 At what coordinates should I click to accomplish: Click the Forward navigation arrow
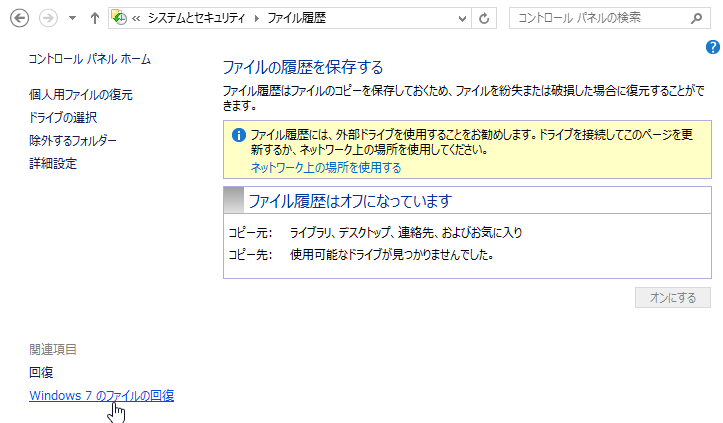pos(49,18)
